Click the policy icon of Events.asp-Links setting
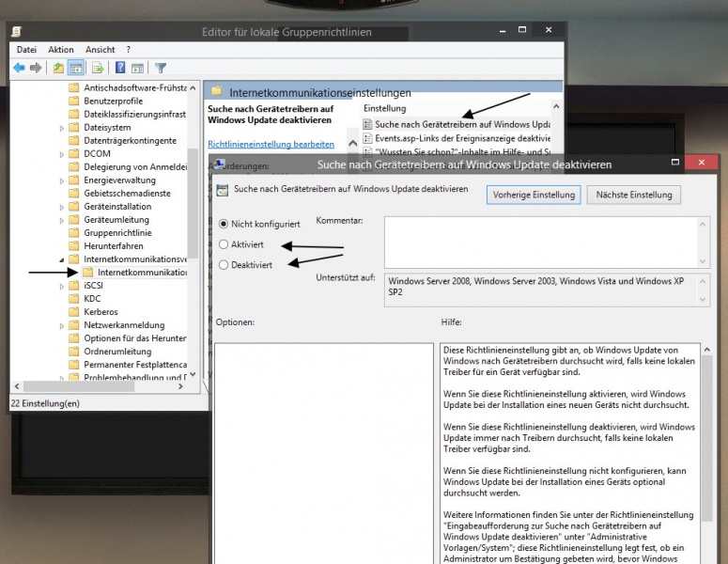This screenshot has height=564, width=728. (x=367, y=138)
